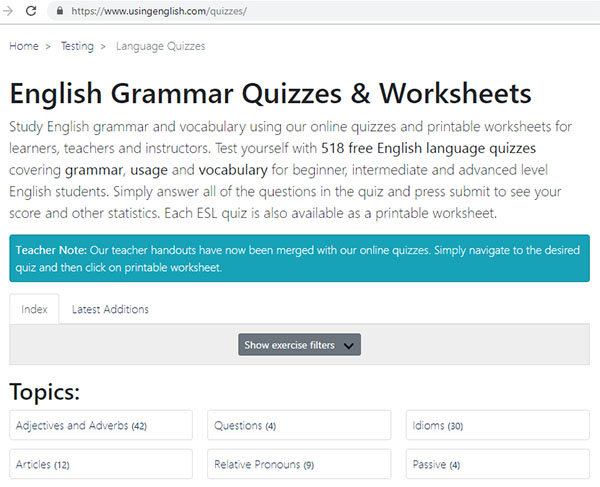Click the teal Teacher Note banner

(x=299, y=259)
